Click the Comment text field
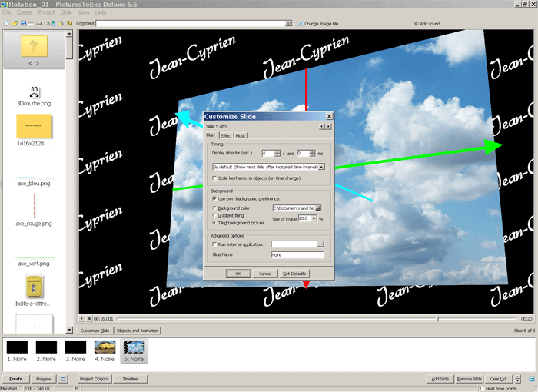Screen dimensions: 538x392 pyautogui.click(x=191, y=23)
